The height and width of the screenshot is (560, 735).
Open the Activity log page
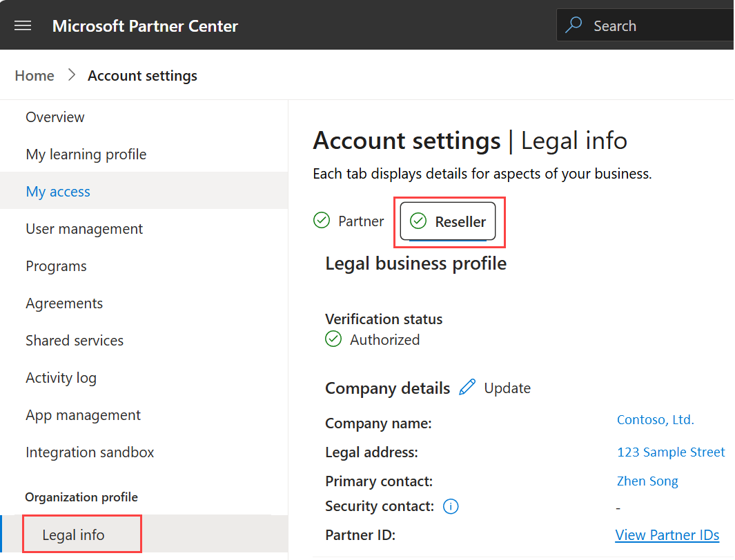click(61, 378)
